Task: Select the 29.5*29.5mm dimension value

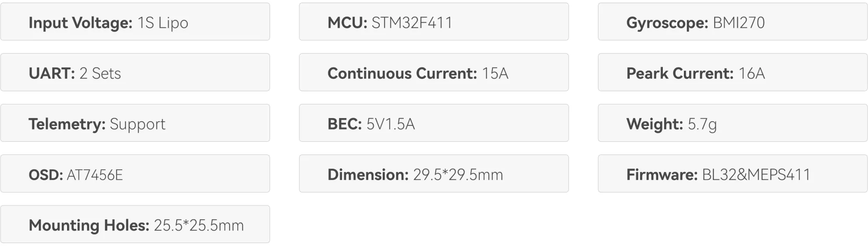Action: click(x=458, y=175)
